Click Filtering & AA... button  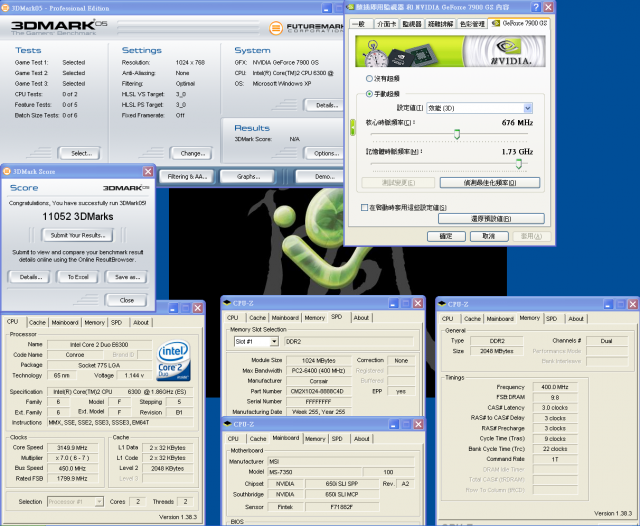coord(187,177)
